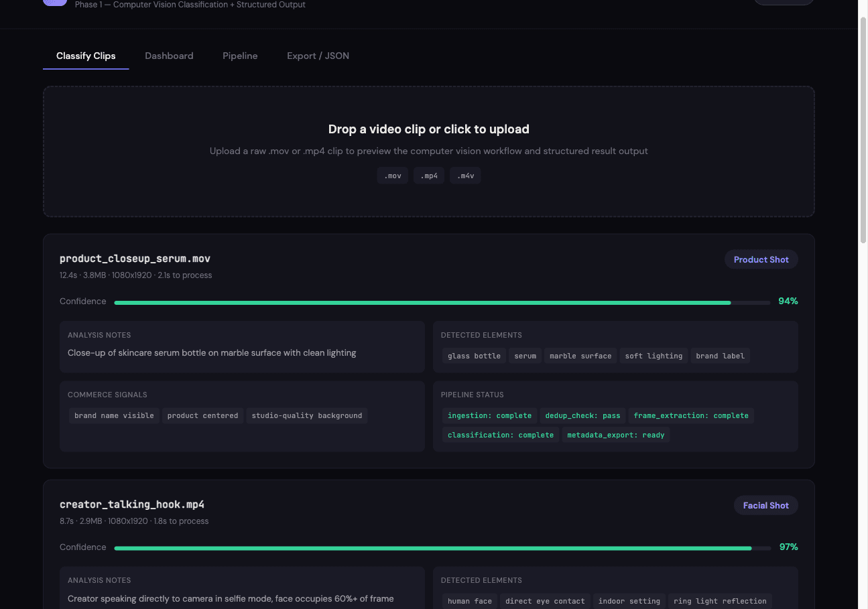Click the confidence bar for product_closeup_serum.mov
868x609 pixels.
[442, 301]
